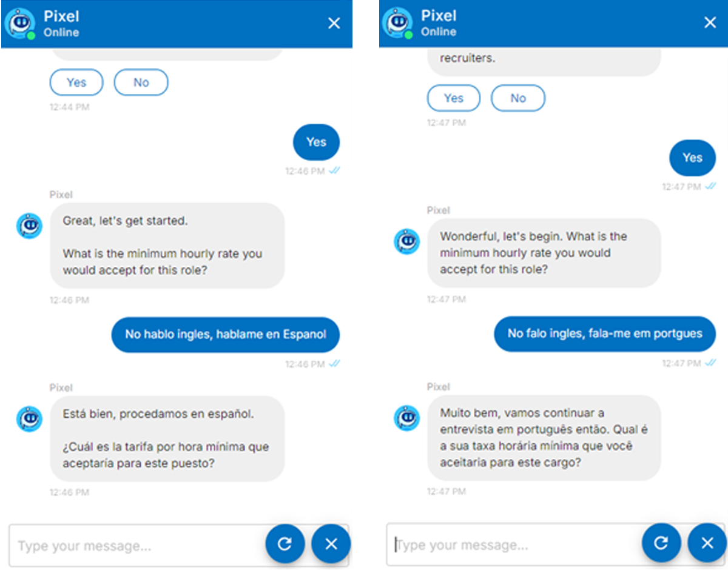Screen dimensions: 728x570
Task: Click Pixel avatar beside Spanish reply
Action: (x=29, y=419)
